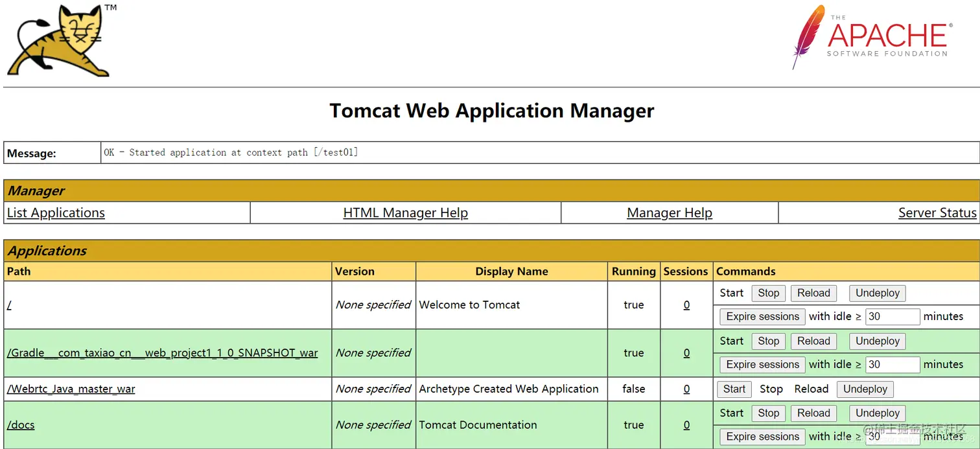Screen dimensions: 980x449
Task: Expire sessions for the /docs application
Action: click(763, 436)
